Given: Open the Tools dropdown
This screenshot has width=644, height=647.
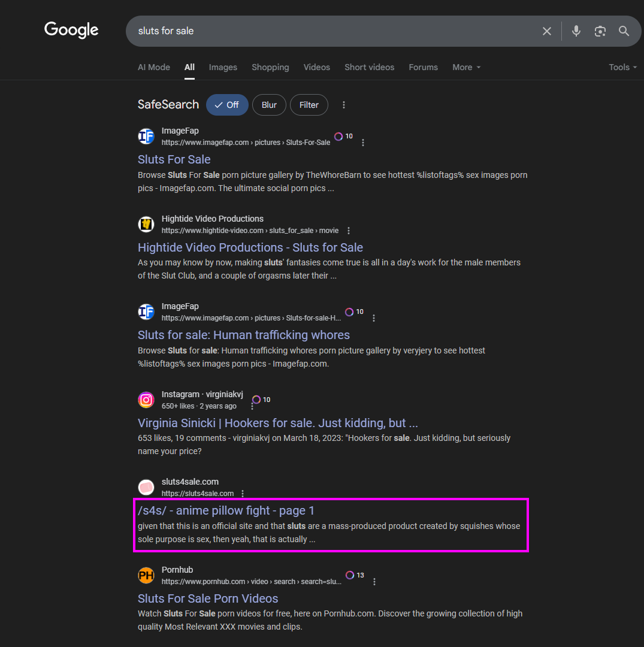Looking at the screenshot, I should [x=622, y=67].
